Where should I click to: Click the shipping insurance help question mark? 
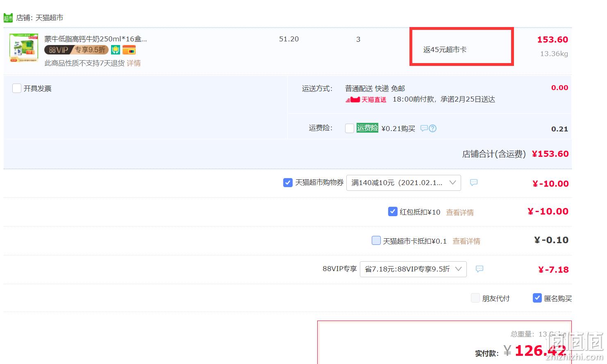point(433,128)
